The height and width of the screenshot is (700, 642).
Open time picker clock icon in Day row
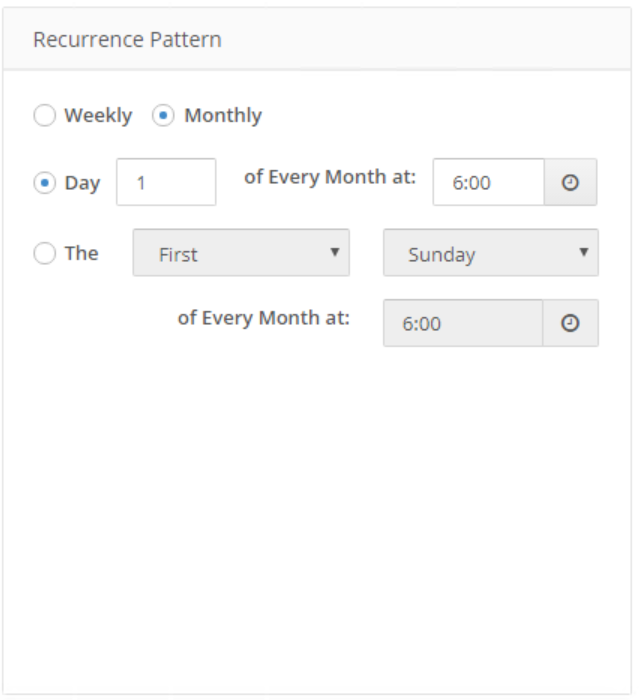(570, 183)
